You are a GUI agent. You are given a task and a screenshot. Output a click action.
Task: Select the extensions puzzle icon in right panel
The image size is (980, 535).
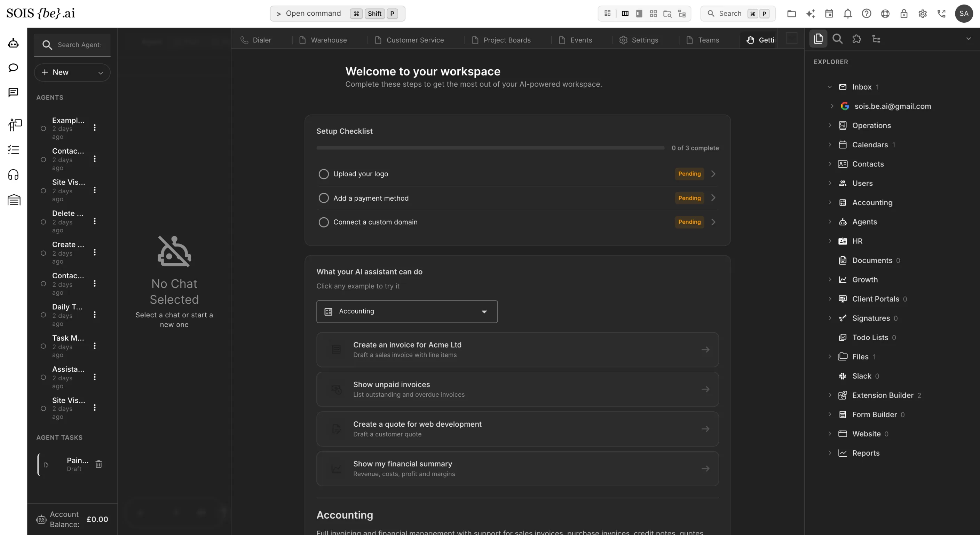(x=857, y=39)
